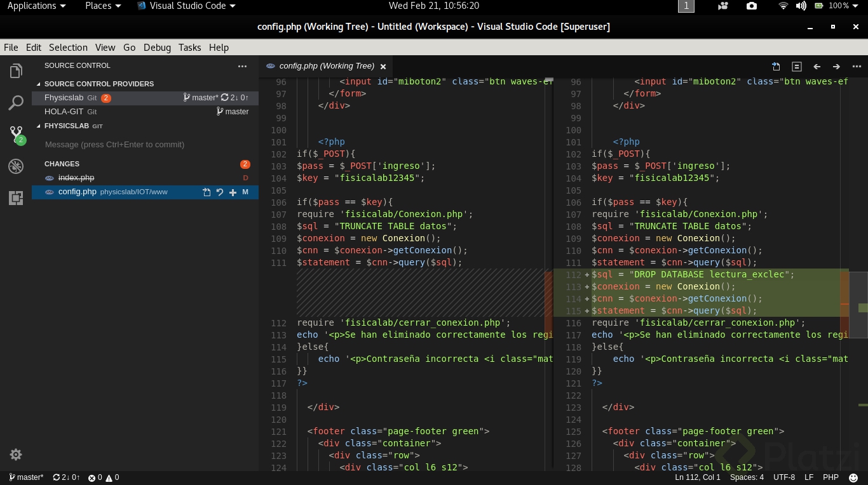Click Open File icon on config.php row
868x485 pixels.
point(207,192)
